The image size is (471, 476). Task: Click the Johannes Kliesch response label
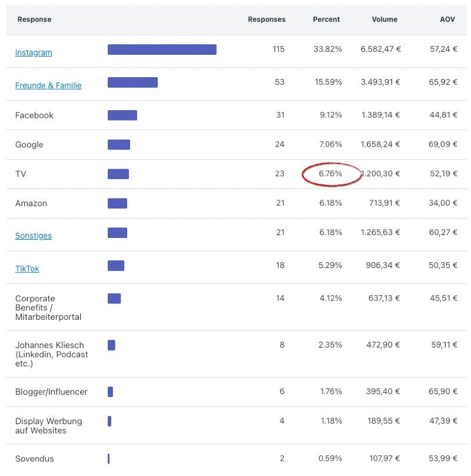tap(51, 354)
